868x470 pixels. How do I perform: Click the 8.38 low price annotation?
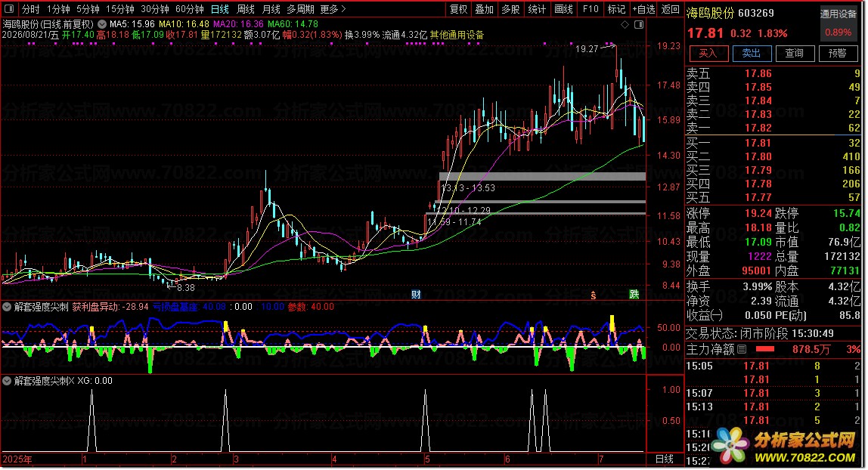click(x=186, y=288)
